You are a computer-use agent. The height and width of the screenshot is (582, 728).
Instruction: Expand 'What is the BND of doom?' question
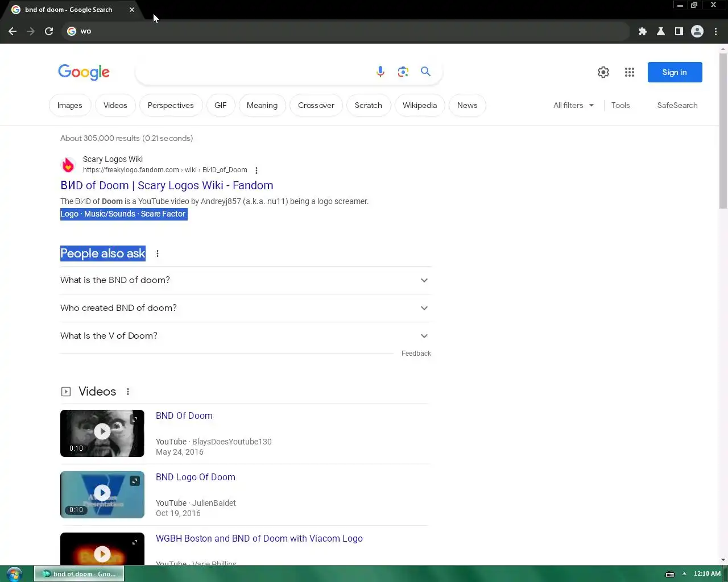click(x=246, y=280)
